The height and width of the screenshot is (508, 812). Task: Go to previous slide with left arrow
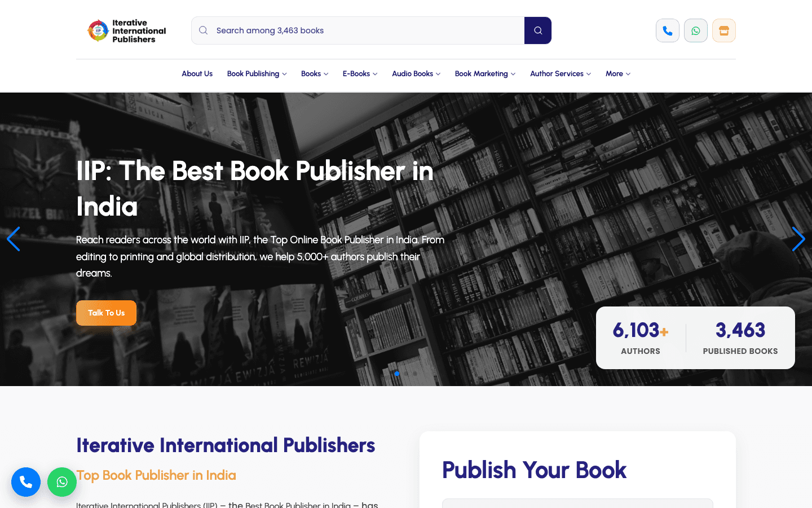(14, 239)
